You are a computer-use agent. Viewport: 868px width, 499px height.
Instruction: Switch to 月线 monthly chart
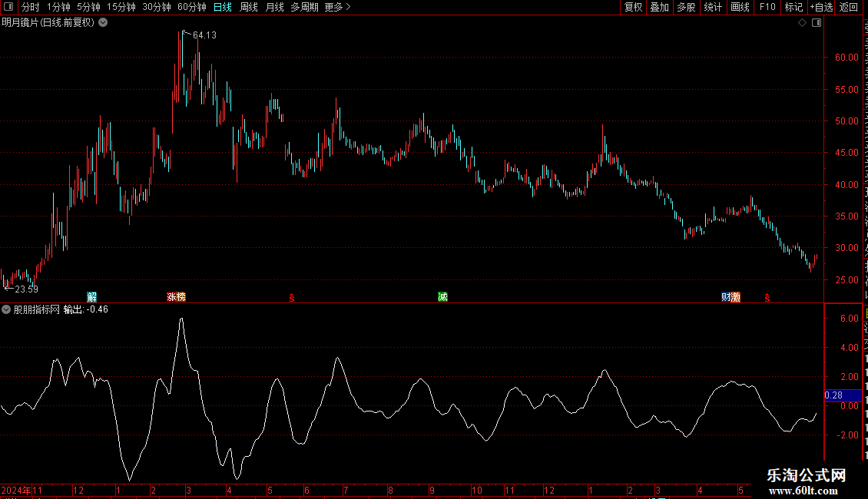pyautogui.click(x=274, y=7)
